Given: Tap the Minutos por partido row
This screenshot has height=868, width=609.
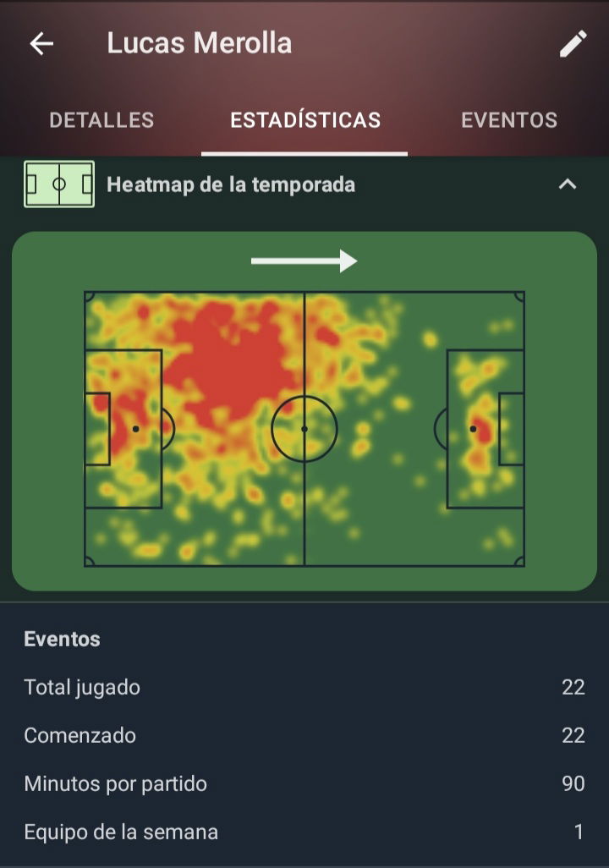Looking at the screenshot, I should 304,783.
